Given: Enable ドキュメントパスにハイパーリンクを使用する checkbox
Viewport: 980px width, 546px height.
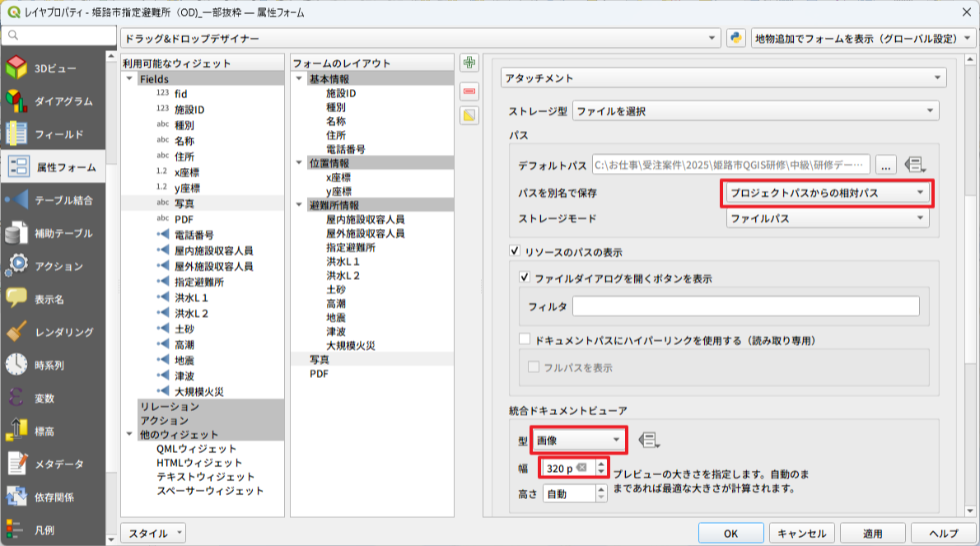Looking at the screenshot, I should click(525, 339).
